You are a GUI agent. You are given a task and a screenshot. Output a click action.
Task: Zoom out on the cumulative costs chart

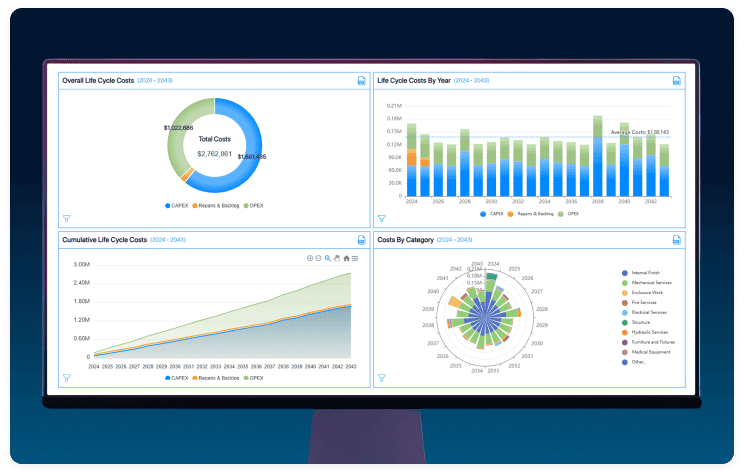click(318, 258)
